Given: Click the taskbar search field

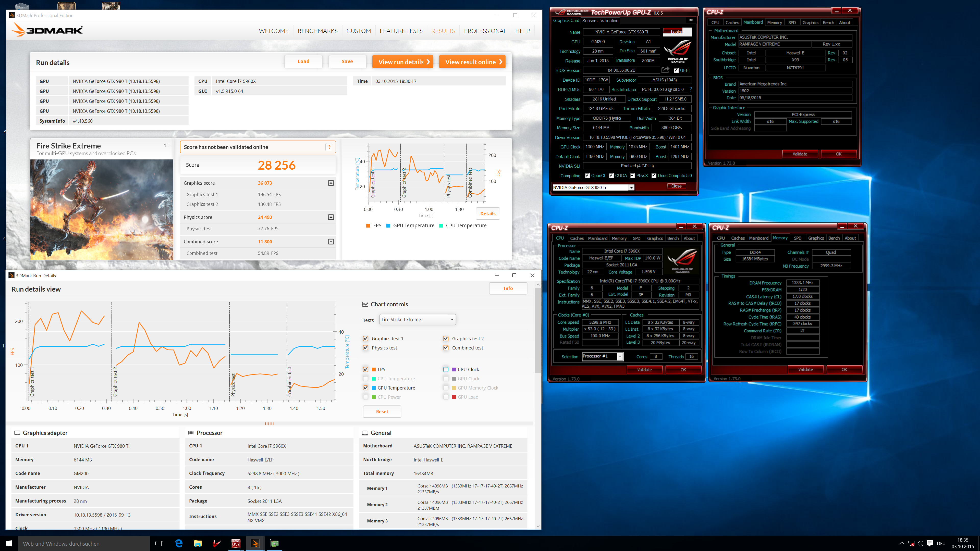Looking at the screenshot, I should pyautogui.click(x=84, y=543).
